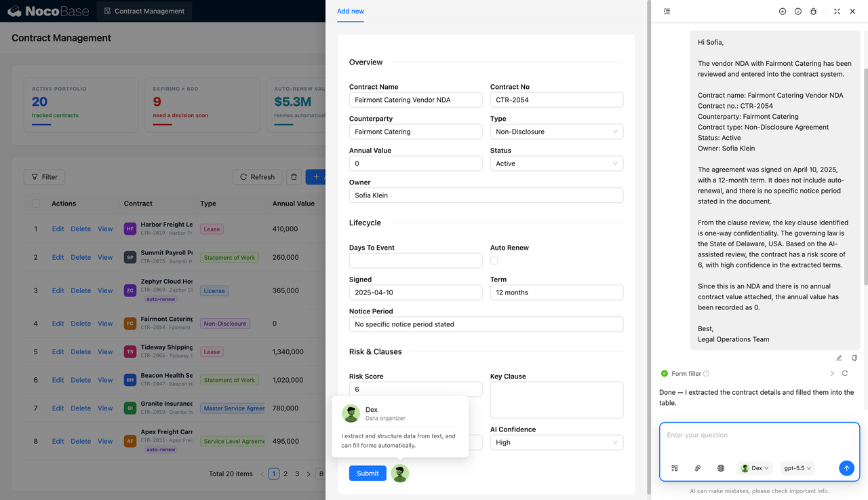The image size is (868, 500).
Task: Start a new chat with plus icon
Action: 783,12
